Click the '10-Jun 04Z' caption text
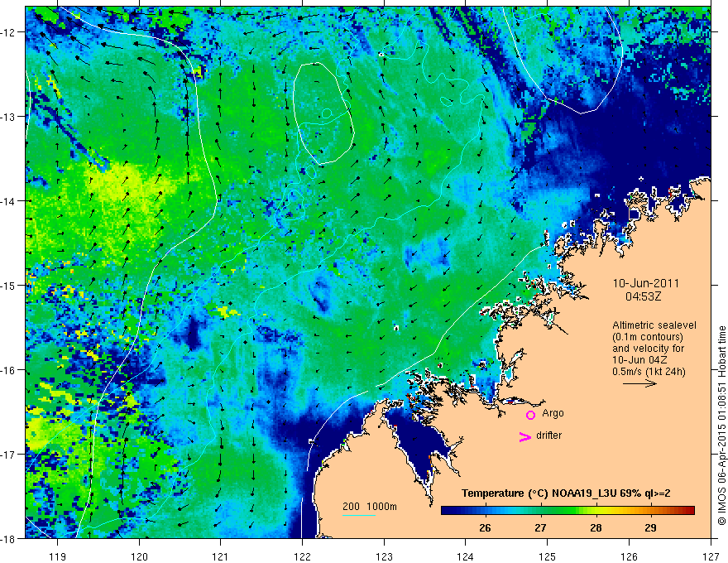This screenshot has width=728, height=563. (x=639, y=360)
